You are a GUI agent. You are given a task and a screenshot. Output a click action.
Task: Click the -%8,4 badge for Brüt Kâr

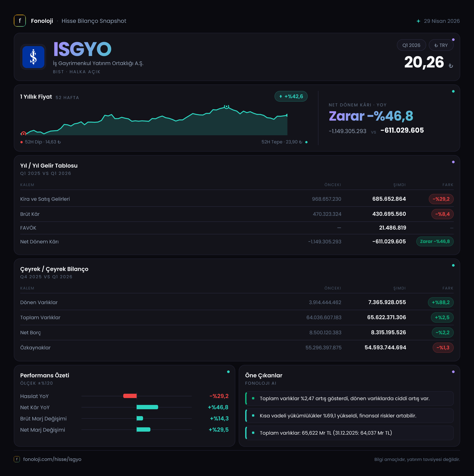(x=442, y=214)
